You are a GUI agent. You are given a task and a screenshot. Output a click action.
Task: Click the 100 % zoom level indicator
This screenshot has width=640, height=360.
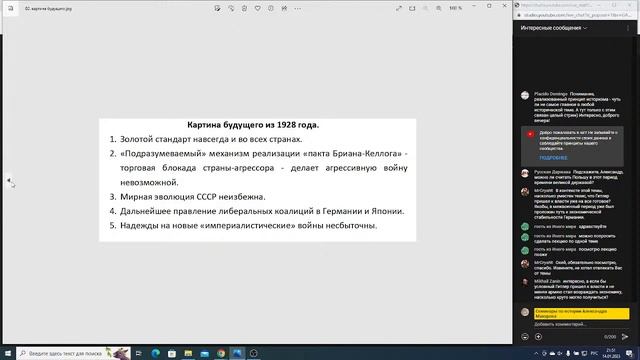click(x=456, y=8)
